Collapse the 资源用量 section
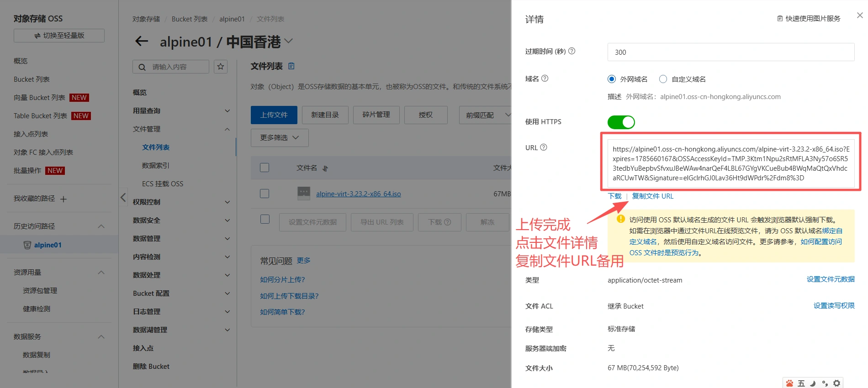 101,273
